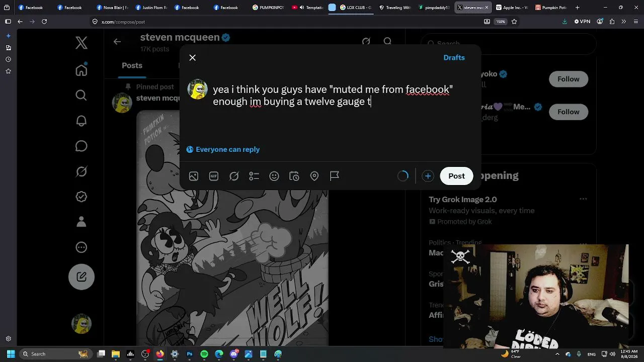The width and height of the screenshot is (644, 362).
Task: Open the browser extensions menu
Action: tap(612, 22)
